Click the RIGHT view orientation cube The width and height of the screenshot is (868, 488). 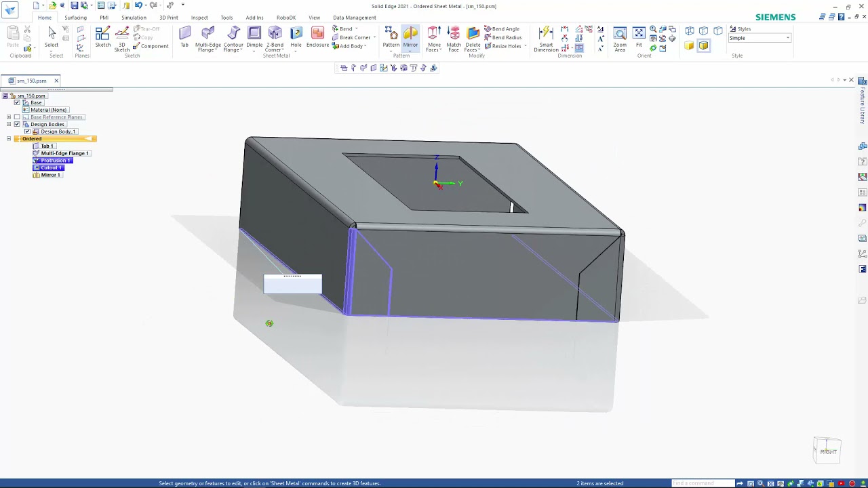tap(827, 451)
